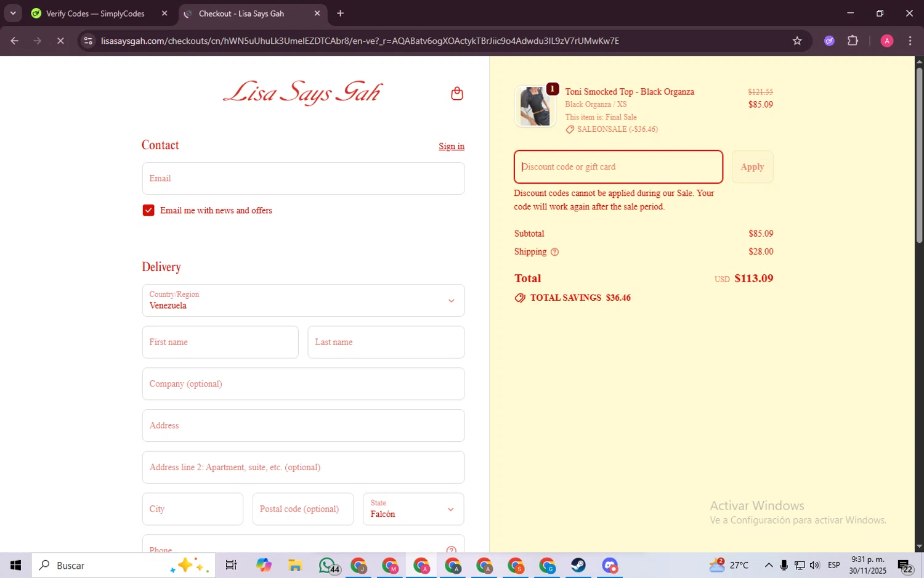The image size is (924, 578).
Task: Open Chrome with G profile badge in taskbar
Action: (x=547, y=565)
